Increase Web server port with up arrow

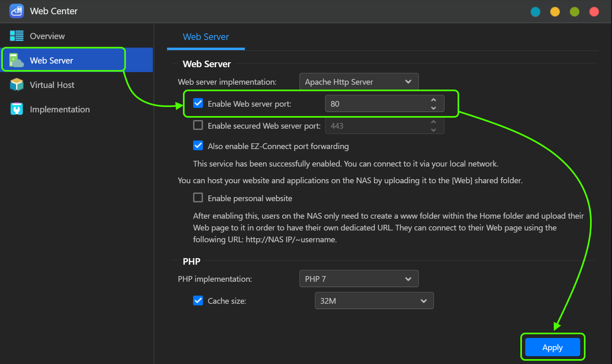pyautogui.click(x=434, y=100)
